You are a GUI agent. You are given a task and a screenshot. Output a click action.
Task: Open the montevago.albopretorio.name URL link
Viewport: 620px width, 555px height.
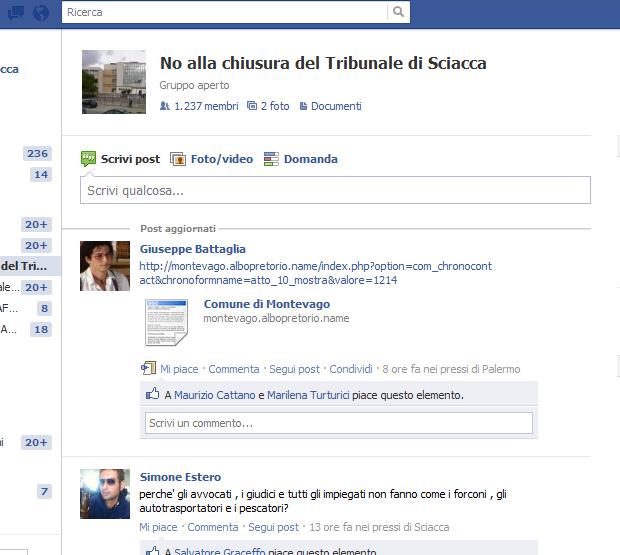point(316,273)
